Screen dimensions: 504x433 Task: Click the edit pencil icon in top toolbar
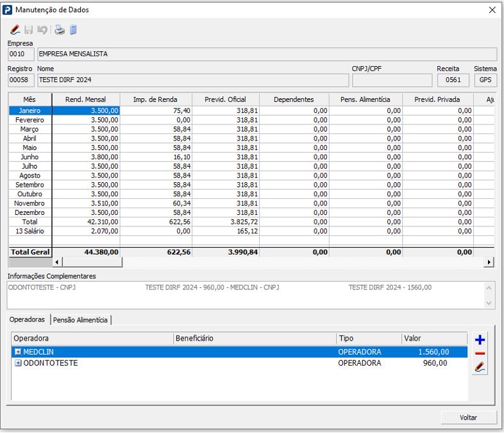click(15, 30)
